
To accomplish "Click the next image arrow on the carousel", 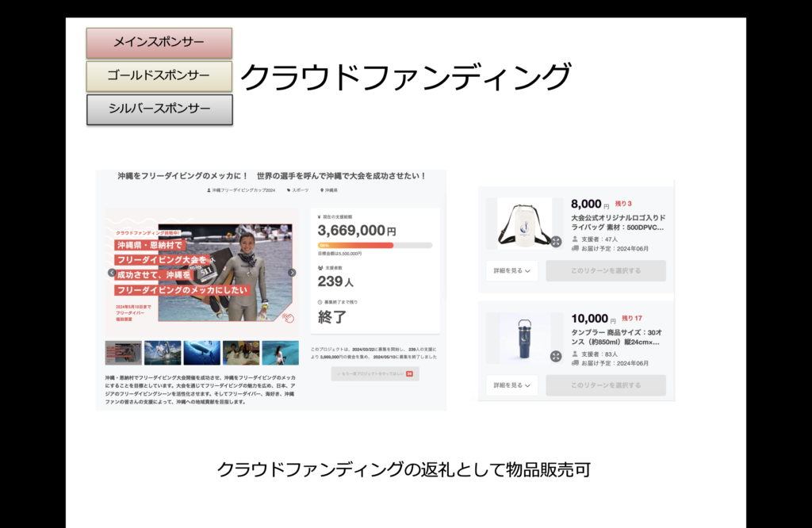I will click(x=292, y=273).
